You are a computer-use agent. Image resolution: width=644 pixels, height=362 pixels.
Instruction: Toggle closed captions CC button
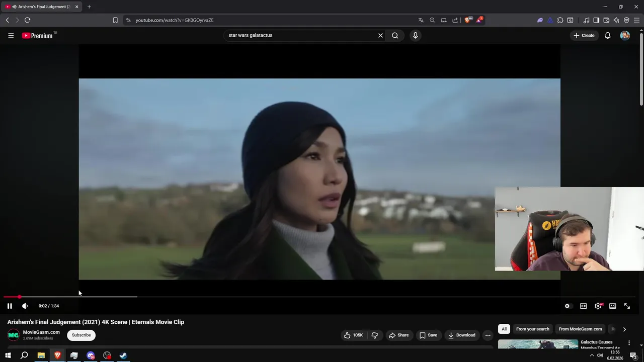583,306
